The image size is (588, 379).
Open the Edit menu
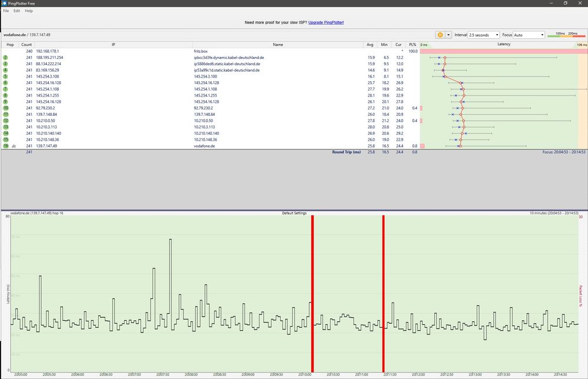(16, 11)
